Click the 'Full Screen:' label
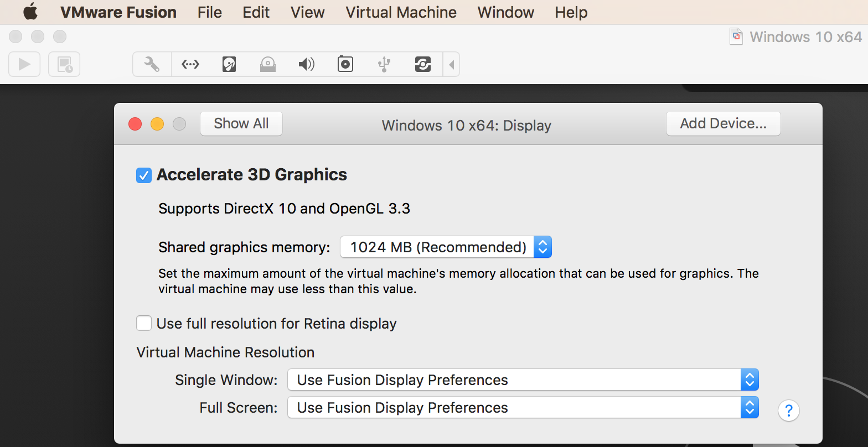This screenshot has height=447, width=868. 239,408
